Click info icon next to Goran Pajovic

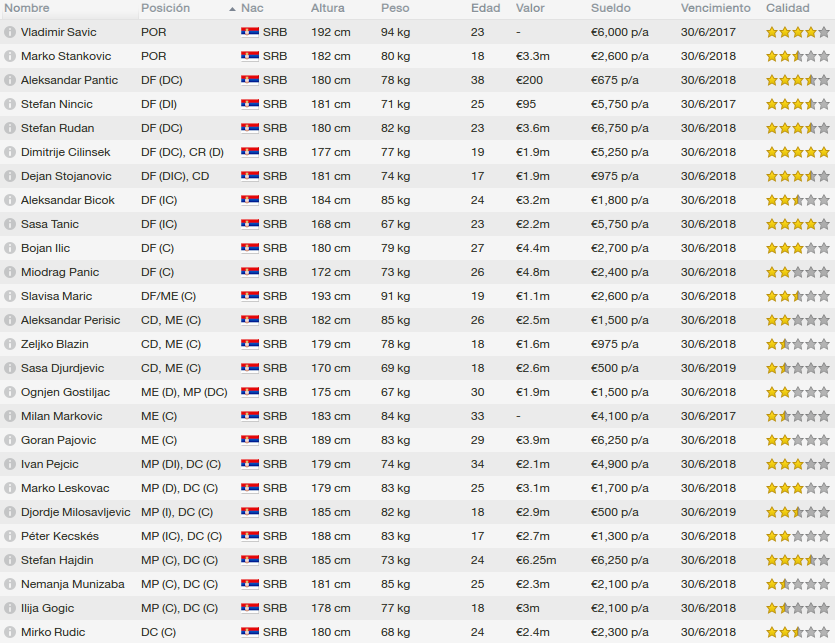(10, 440)
